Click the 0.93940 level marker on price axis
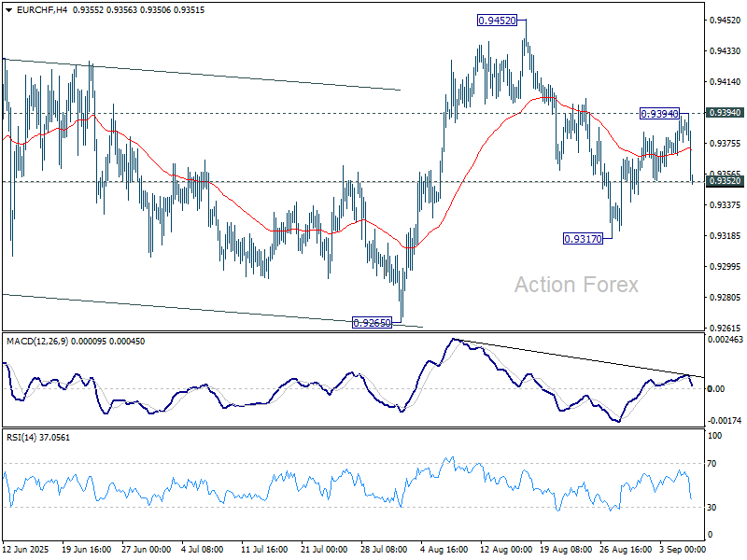Screen dimensions: 747x560 click(725, 113)
